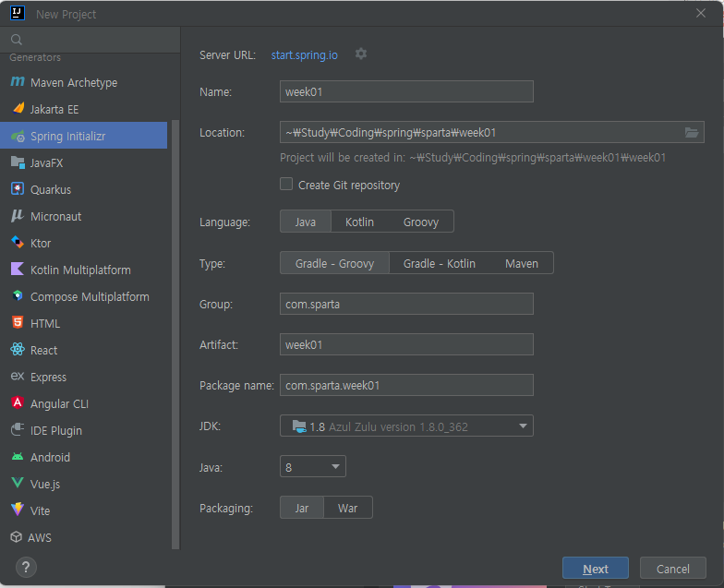Select Maven Archetype generator

tap(83, 83)
